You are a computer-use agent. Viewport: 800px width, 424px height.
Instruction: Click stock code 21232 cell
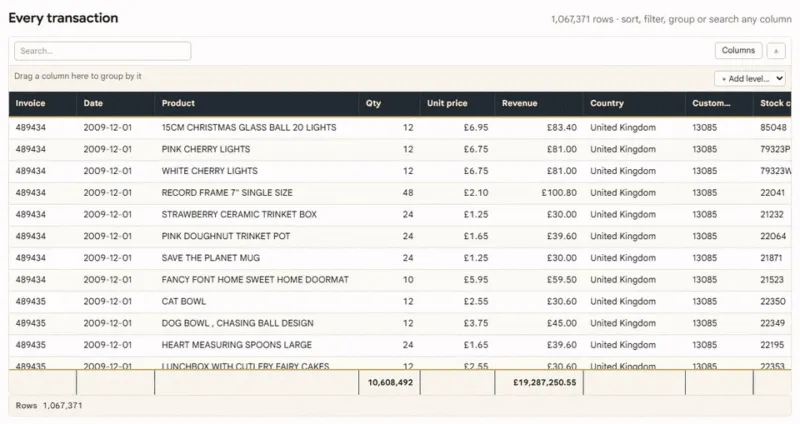coord(772,215)
